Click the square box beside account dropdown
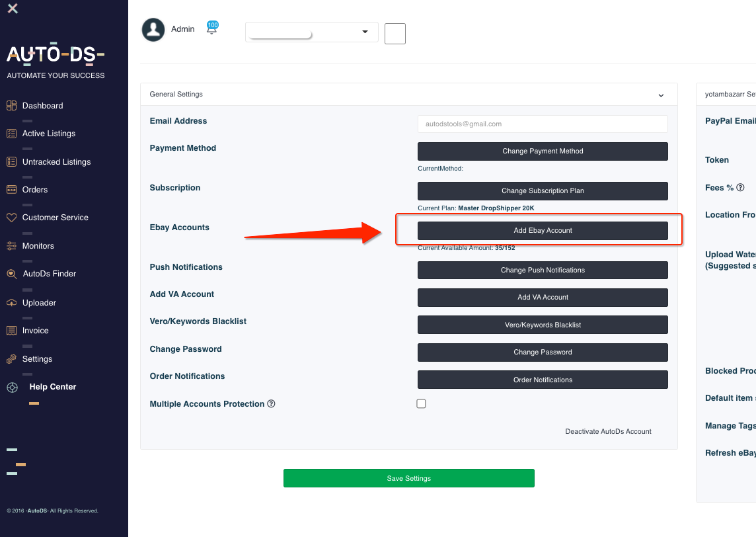This screenshot has width=756, height=537. coord(395,34)
